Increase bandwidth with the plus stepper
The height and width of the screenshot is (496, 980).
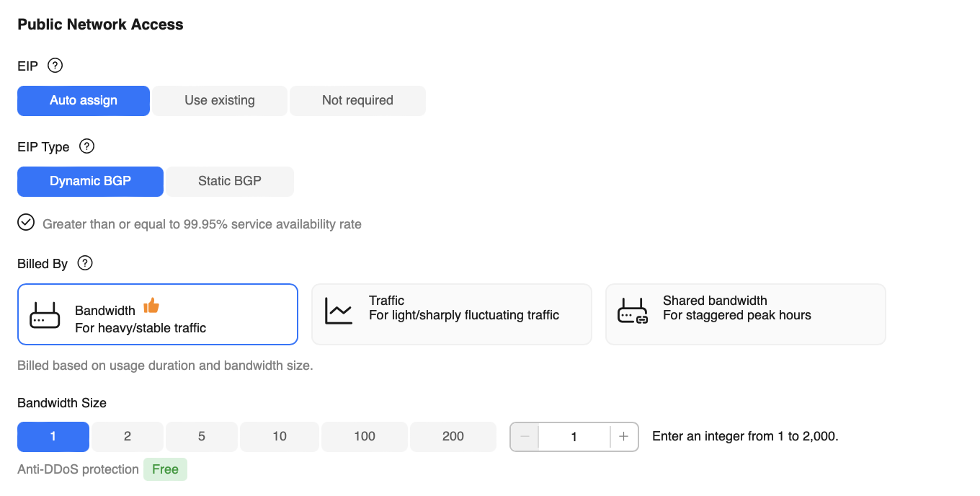pyautogui.click(x=624, y=437)
